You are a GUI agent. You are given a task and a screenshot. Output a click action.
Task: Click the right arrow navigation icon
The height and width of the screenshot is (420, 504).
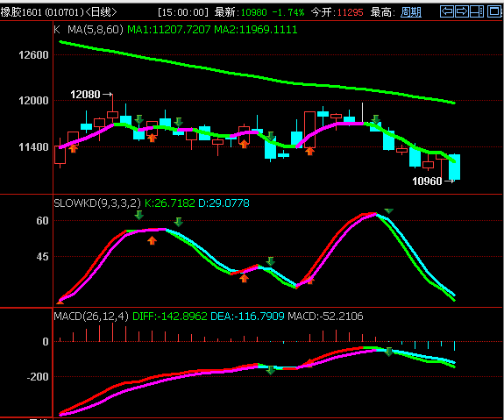[x=462, y=11]
